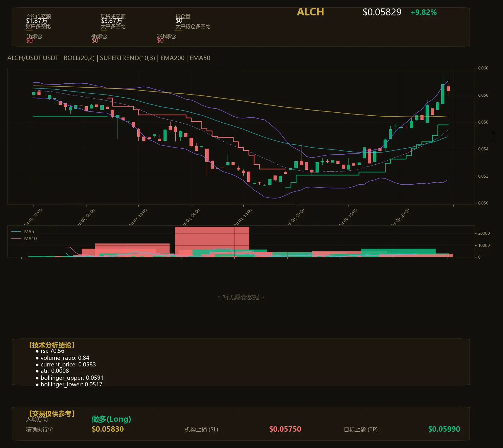
Task: Click the bollinger_lower: 0.0517 line
Action: [69, 385]
